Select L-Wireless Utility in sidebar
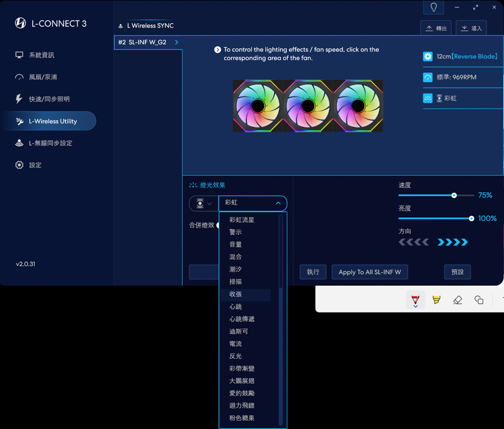This screenshot has width=504, height=429. (x=49, y=121)
